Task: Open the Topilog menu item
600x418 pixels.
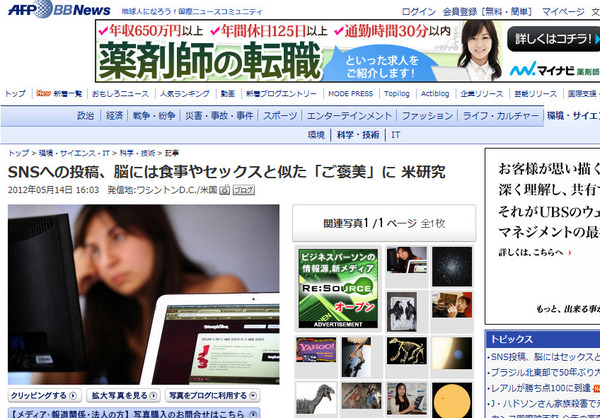Action: pos(397,93)
